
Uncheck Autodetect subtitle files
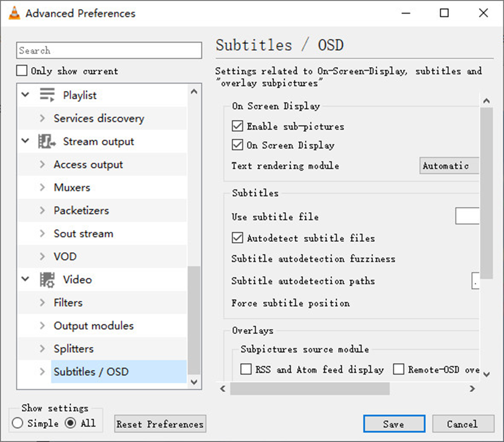pyautogui.click(x=237, y=237)
